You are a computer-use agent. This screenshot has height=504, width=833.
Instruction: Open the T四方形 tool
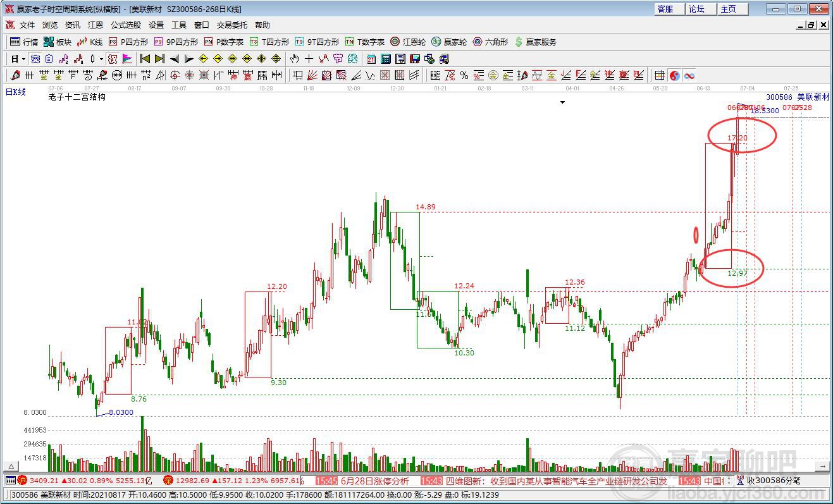click(x=269, y=42)
